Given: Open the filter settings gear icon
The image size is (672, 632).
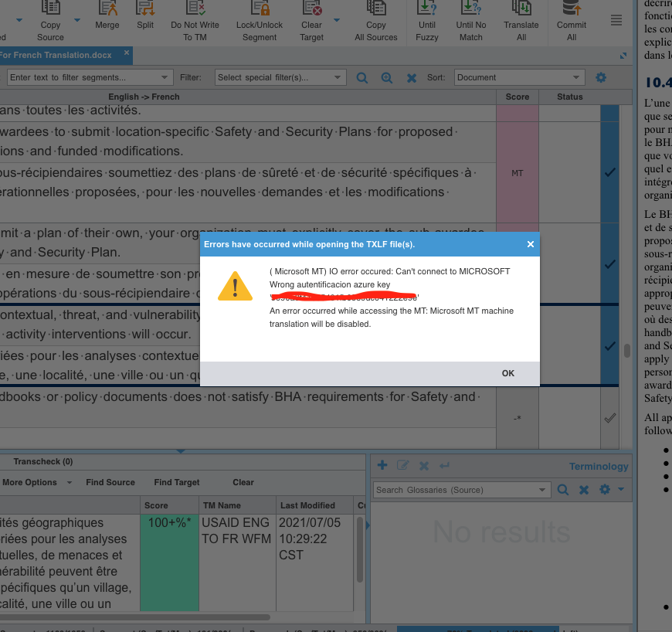Looking at the screenshot, I should click(601, 77).
